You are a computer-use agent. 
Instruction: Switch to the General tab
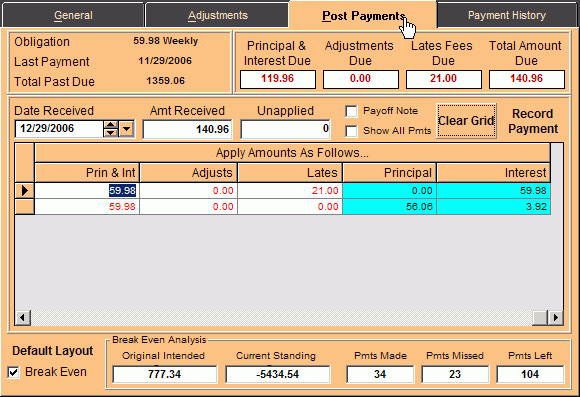(x=73, y=16)
